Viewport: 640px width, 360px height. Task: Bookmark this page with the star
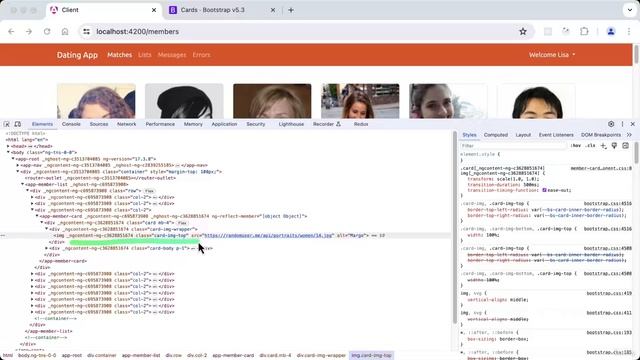pyautogui.click(x=523, y=31)
